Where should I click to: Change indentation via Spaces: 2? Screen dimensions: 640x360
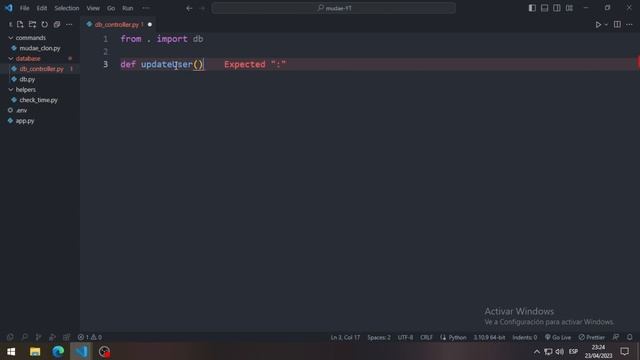[379, 338]
